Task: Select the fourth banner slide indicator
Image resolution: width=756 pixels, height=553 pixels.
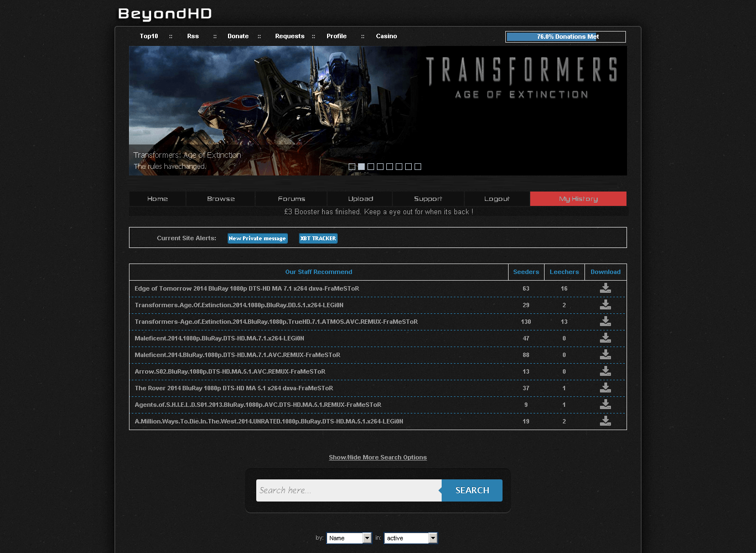Action: (380, 167)
